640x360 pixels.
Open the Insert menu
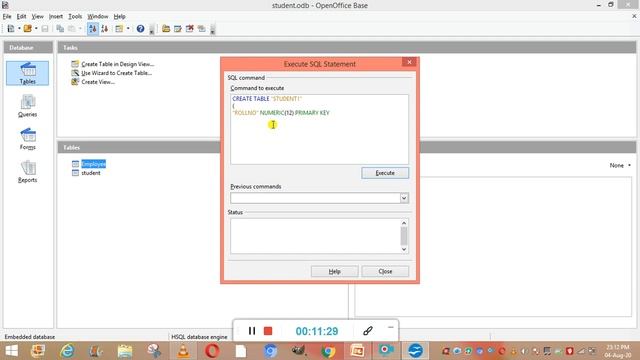(x=56, y=16)
